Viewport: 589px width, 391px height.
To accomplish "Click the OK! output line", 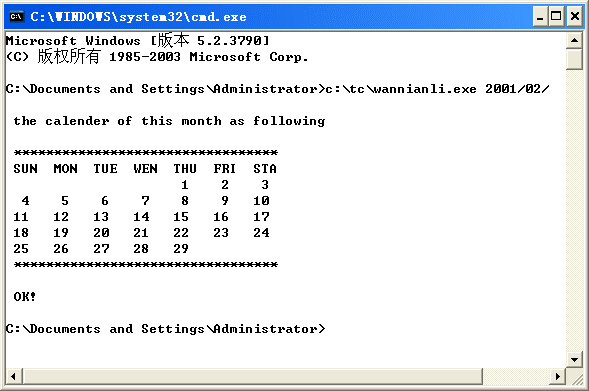I will pyautogui.click(x=24, y=297).
